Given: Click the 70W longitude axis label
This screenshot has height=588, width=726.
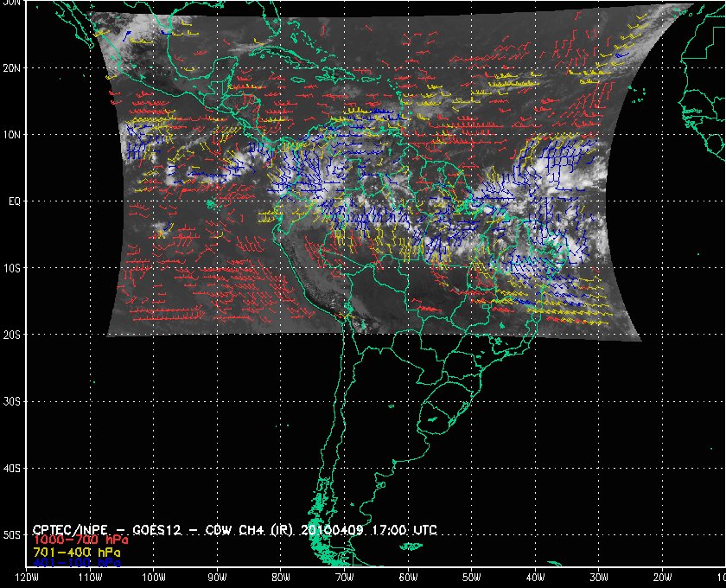Looking at the screenshot, I should (x=344, y=578).
